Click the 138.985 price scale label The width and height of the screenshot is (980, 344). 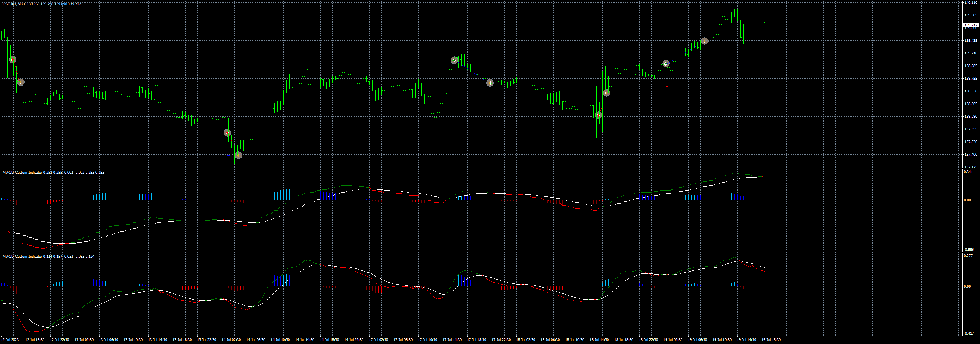(x=970, y=66)
